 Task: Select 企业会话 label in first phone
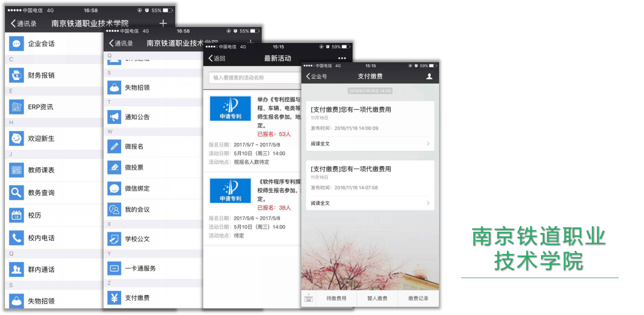tap(41, 44)
